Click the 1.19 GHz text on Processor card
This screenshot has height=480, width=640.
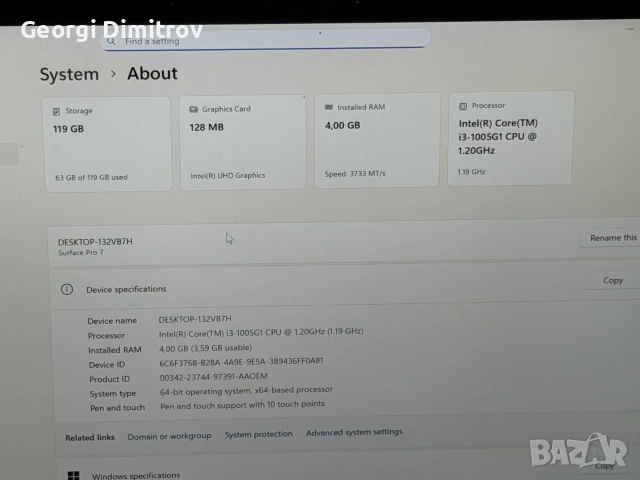(471, 172)
